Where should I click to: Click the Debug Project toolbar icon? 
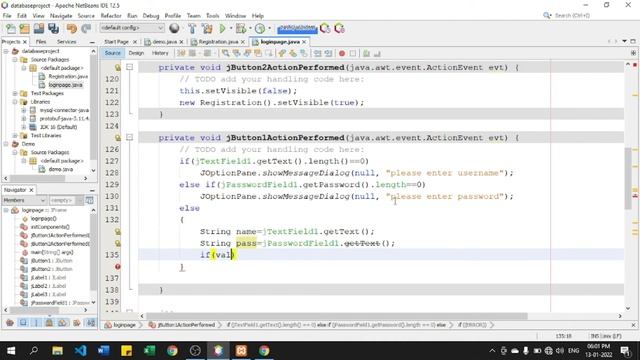tap(241, 28)
